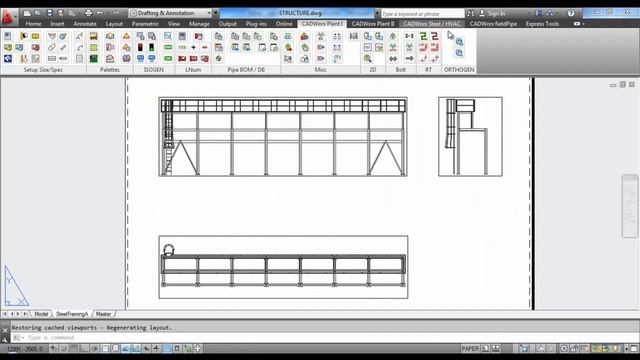Click the red folder icon atop LNum panel
The image size is (640, 360).
(198, 36)
